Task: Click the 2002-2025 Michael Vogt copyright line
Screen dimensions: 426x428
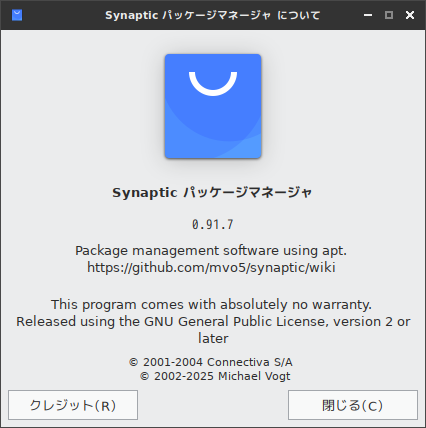Action: coord(215,376)
